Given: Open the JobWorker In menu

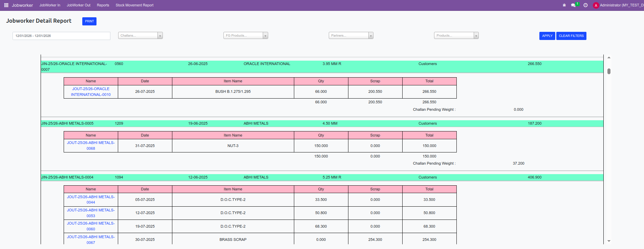Looking at the screenshot, I should coord(50,5).
